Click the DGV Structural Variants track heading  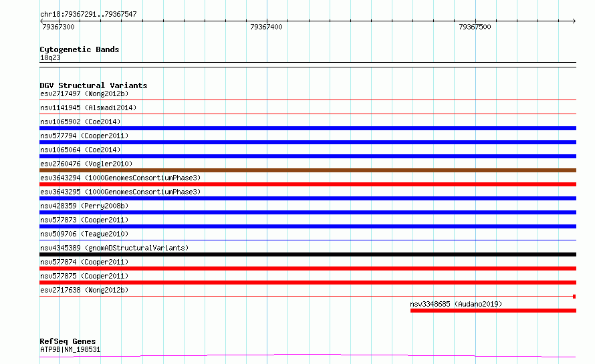[94, 85]
